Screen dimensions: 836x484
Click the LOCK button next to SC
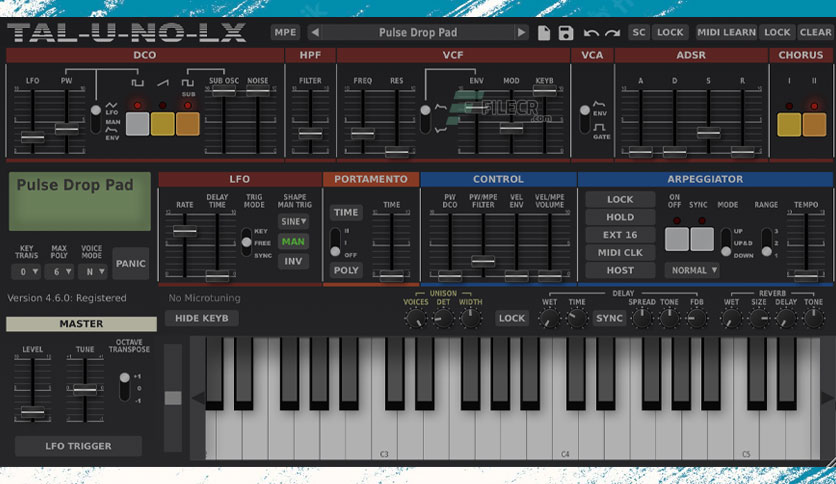pos(670,33)
